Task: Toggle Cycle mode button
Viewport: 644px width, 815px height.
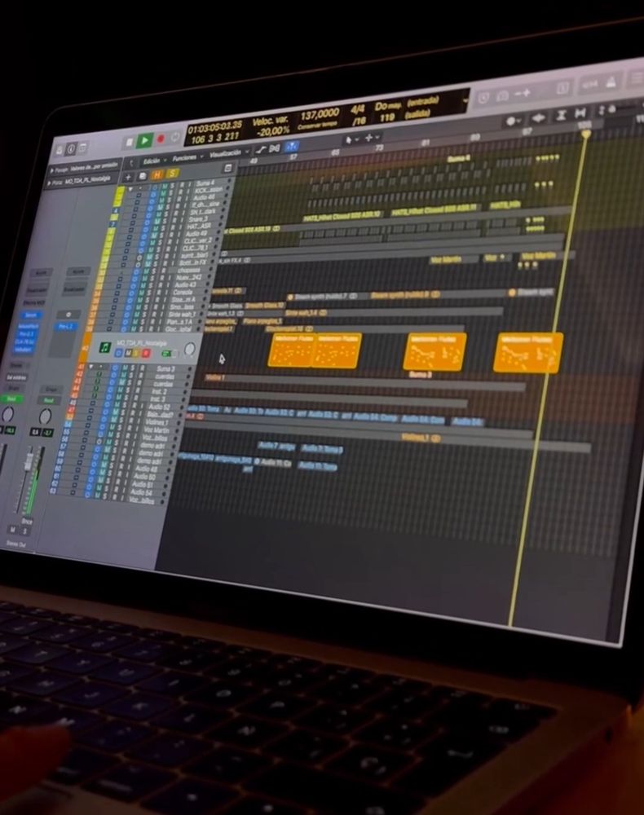Action: (x=174, y=137)
